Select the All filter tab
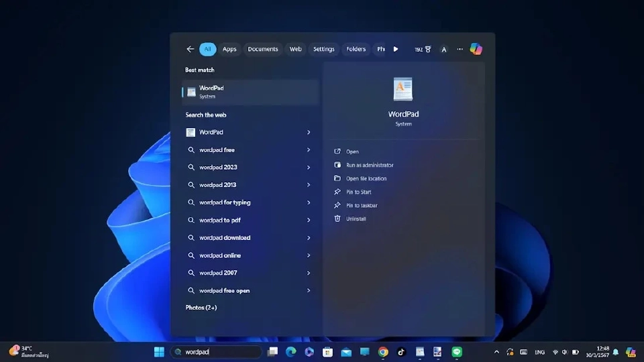 click(x=208, y=49)
